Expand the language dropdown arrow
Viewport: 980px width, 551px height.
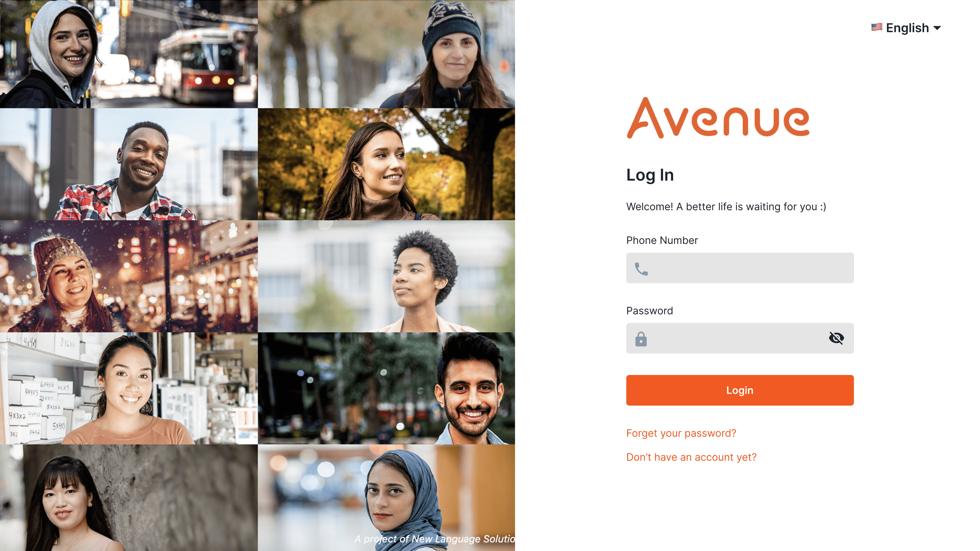pos(937,28)
